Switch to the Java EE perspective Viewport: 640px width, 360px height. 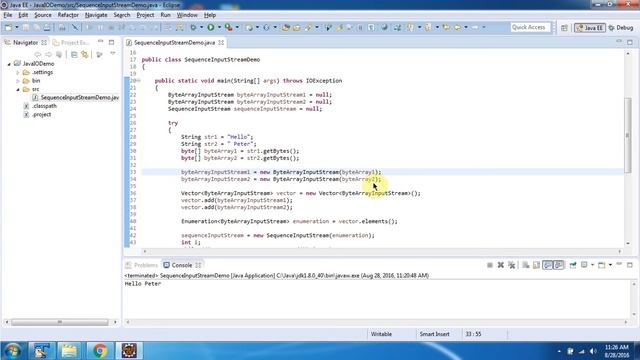point(590,28)
